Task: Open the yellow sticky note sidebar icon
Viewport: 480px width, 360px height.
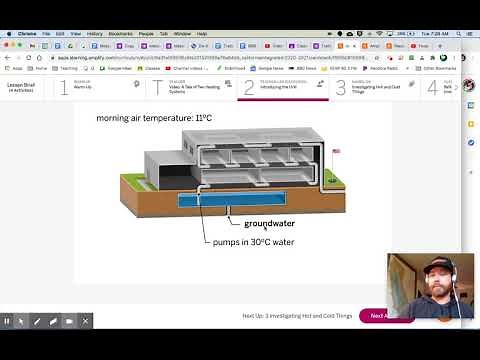Action: [471, 124]
